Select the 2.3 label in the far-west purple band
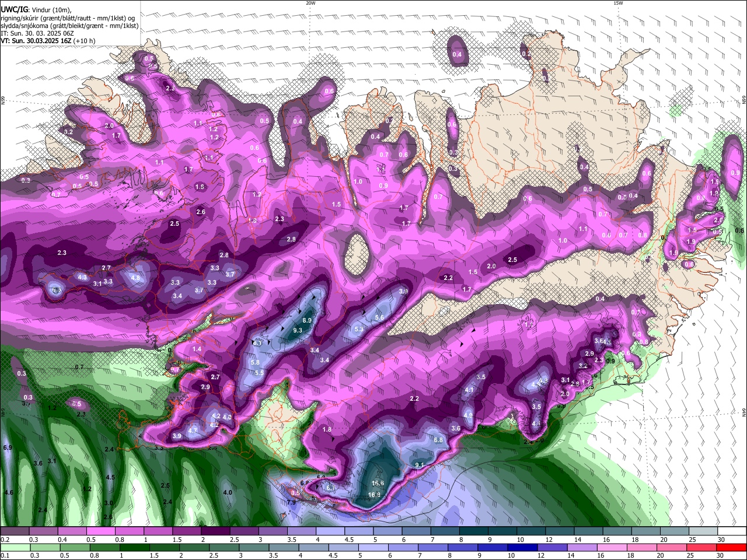Viewport: 747px width, 560px height. (62, 253)
